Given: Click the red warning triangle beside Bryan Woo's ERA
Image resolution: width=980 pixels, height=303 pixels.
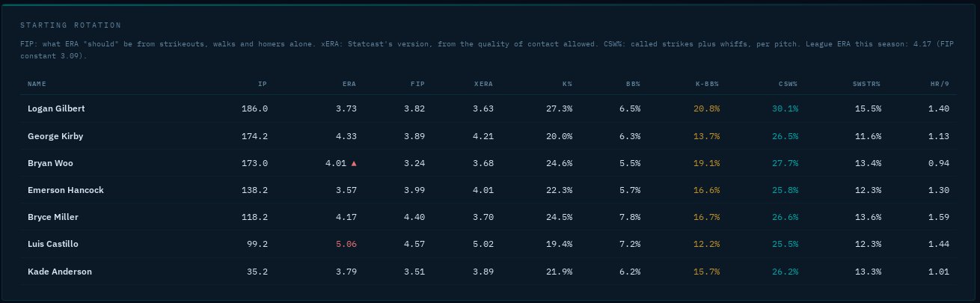Looking at the screenshot, I should 354,163.
